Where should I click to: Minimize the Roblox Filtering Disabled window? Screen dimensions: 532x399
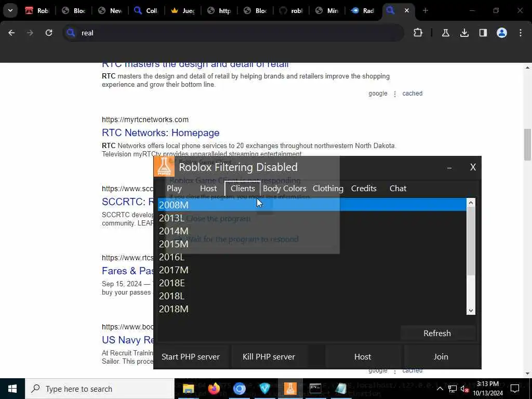(449, 167)
